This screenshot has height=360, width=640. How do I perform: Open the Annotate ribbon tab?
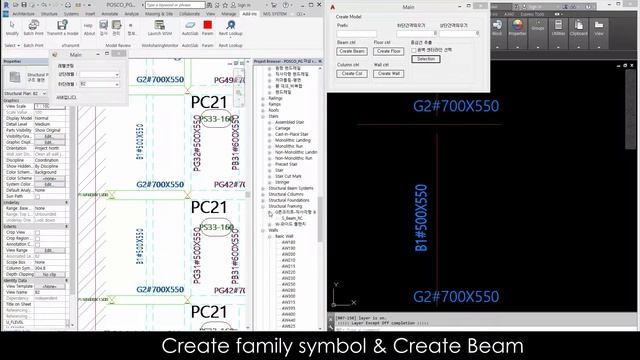coord(109,14)
